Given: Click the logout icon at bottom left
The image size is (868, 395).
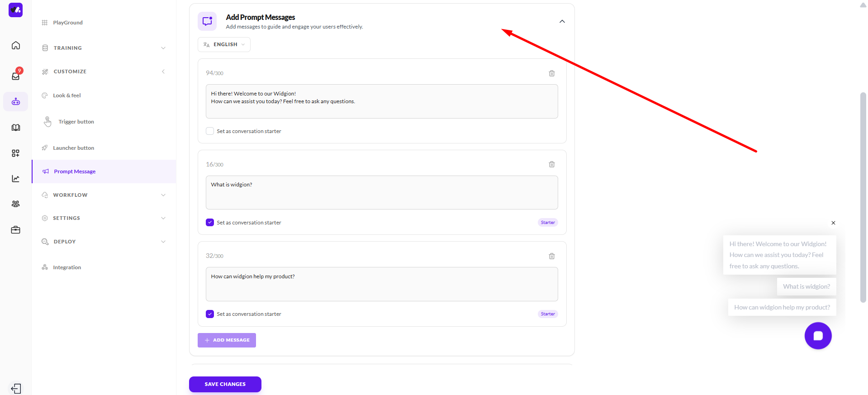Looking at the screenshot, I should tap(16, 388).
